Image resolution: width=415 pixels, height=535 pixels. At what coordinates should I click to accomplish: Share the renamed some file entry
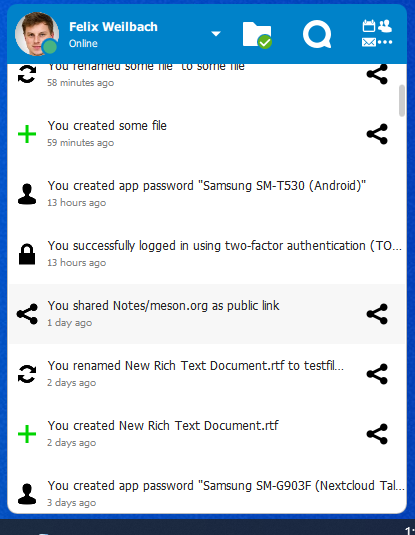pos(377,74)
